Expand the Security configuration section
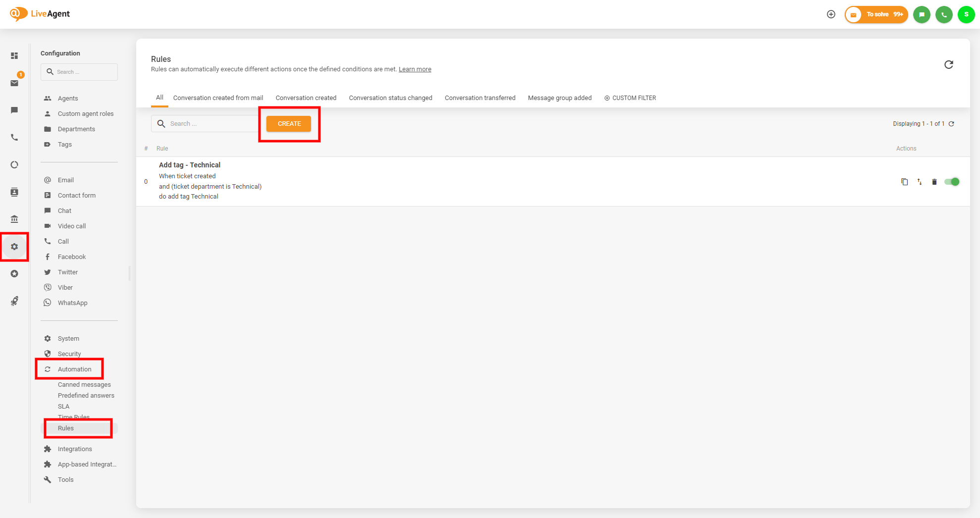 (x=69, y=354)
